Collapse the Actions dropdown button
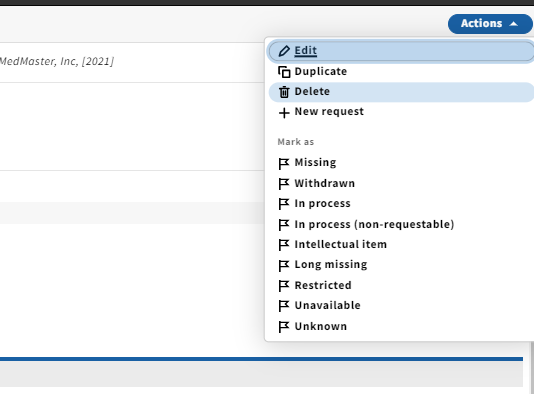534x394 pixels. point(490,23)
